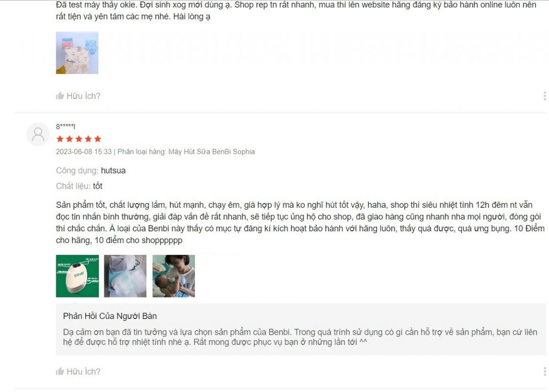549x392 pixels.
Task: Click the reviewer username 8*****l
Action: click(x=66, y=126)
